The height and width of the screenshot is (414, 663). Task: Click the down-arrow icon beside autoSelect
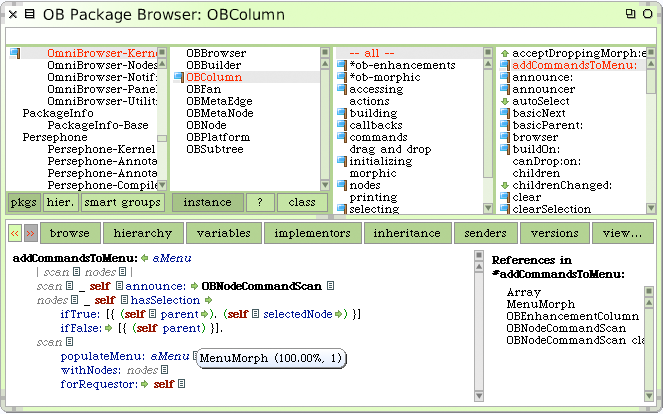click(x=505, y=101)
